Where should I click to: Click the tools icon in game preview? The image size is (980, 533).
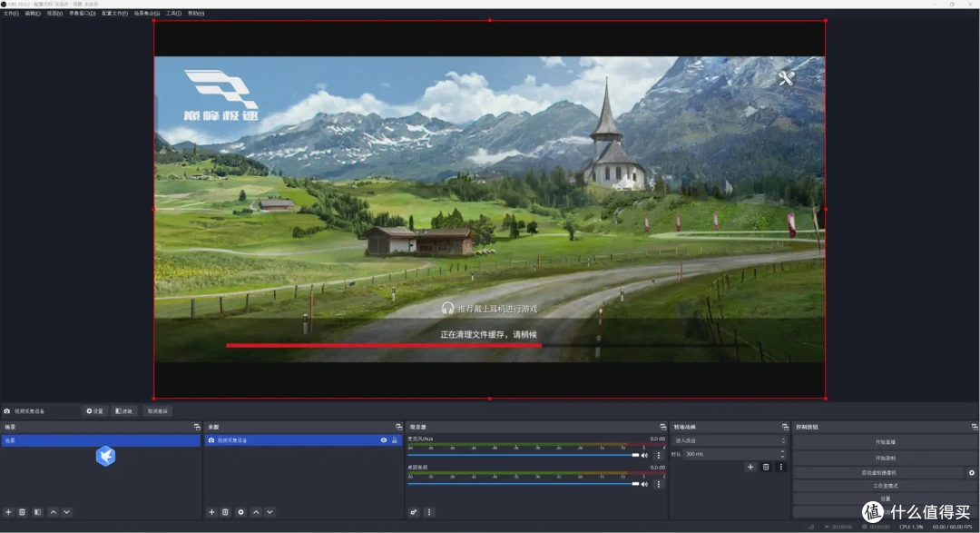pyautogui.click(x=786, y=78)
